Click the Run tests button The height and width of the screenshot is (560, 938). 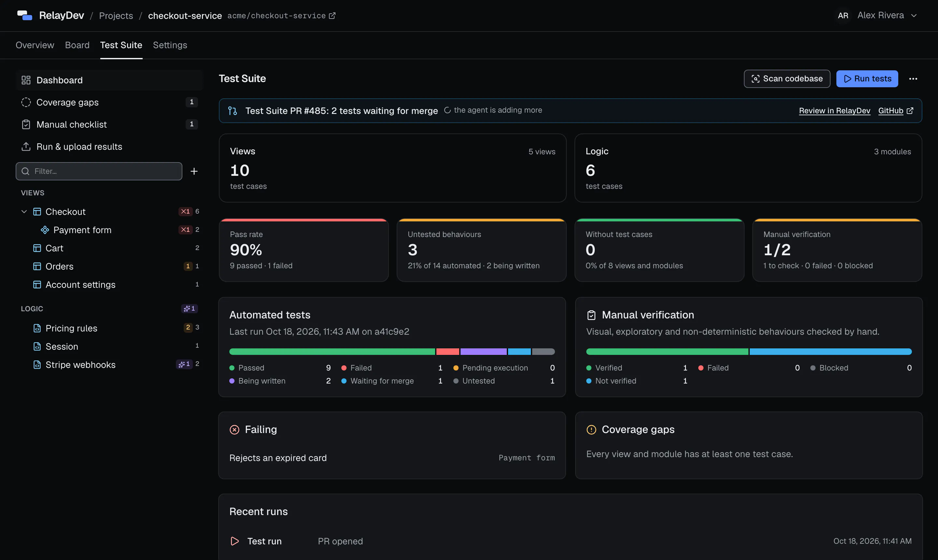click(x=867, y=78)
